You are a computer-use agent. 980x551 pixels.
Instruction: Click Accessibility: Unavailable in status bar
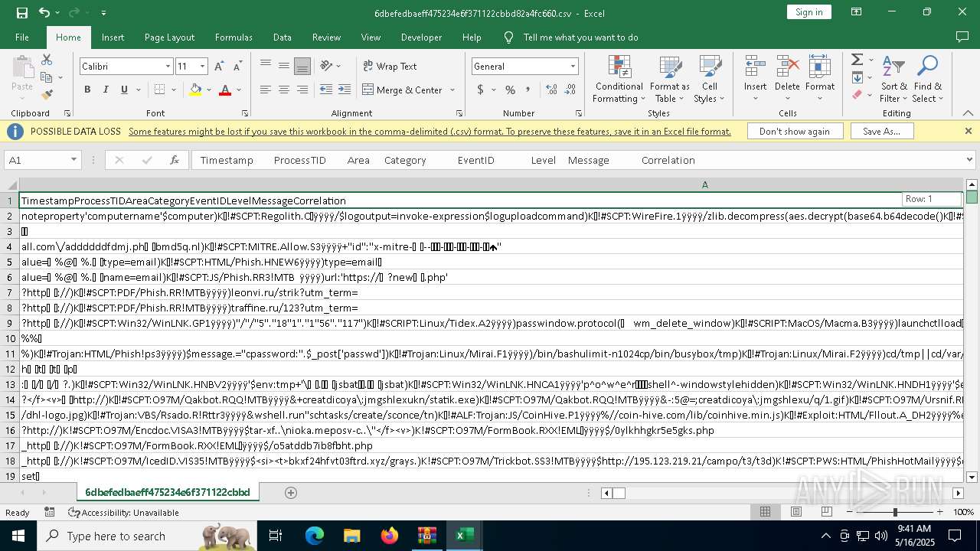point(123,513)
